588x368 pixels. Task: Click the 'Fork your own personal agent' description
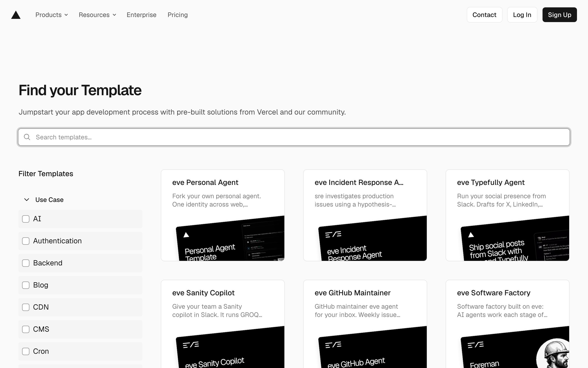tap(217, 200)
